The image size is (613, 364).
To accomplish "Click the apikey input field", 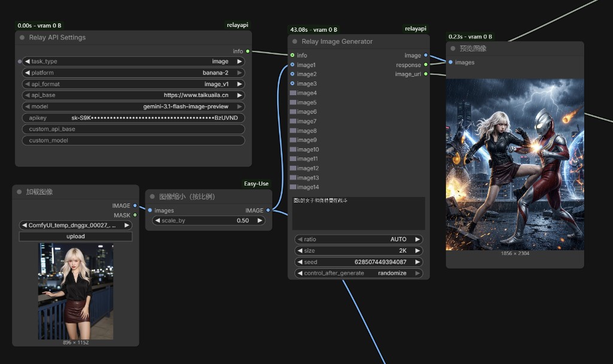I will [x=133, y=118].
